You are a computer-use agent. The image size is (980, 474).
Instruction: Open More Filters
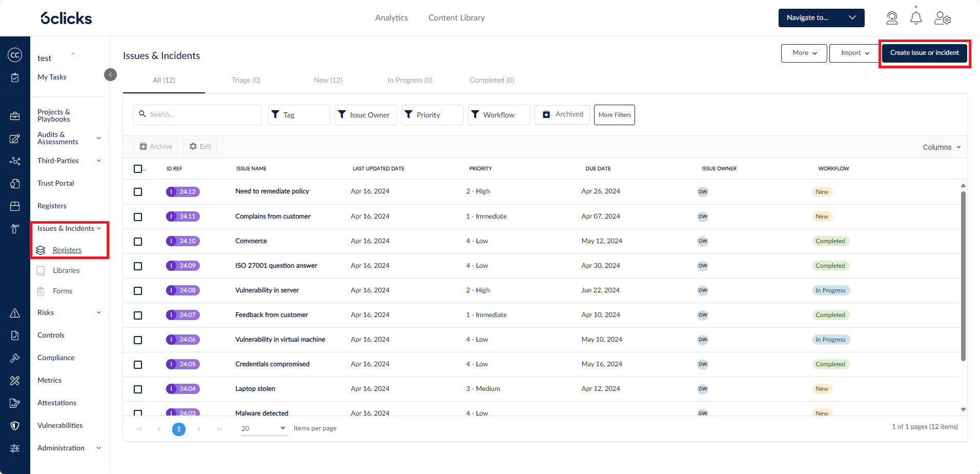[614, 114]
